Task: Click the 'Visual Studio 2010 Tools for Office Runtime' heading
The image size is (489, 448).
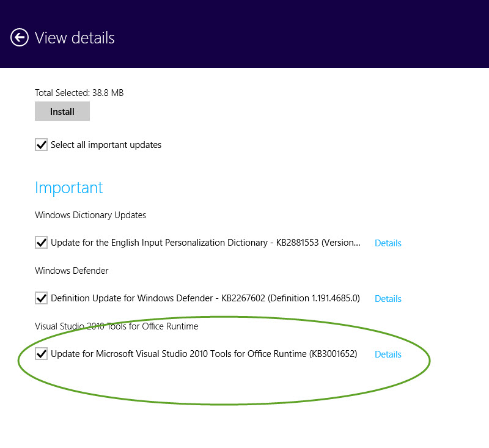Action: click(116, 326)
